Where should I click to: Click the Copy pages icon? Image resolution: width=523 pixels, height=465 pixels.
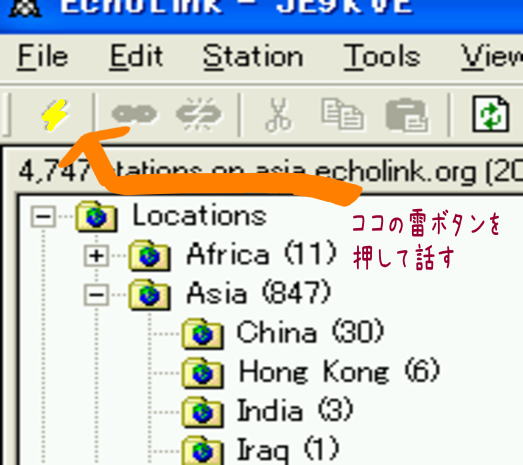(x=343, y=114)
